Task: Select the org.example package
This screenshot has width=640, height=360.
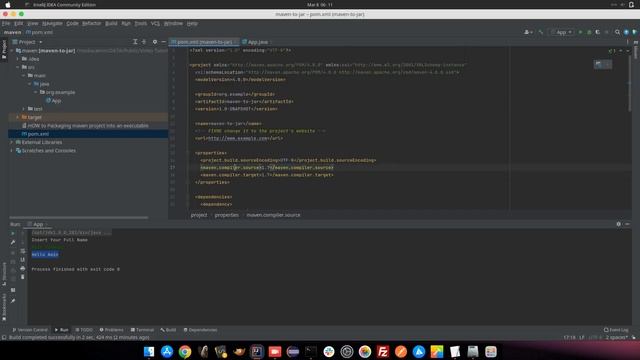Action: 57,92
